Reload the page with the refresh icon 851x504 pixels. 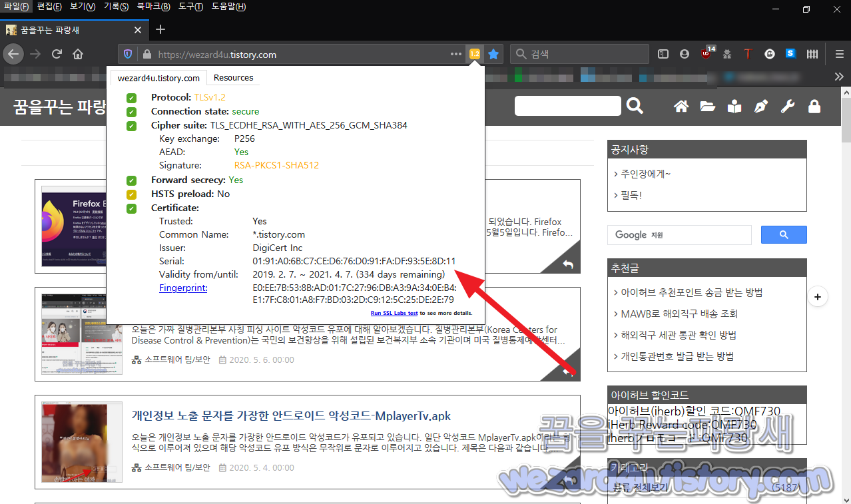pyautogui.click(x=57, y=54)
